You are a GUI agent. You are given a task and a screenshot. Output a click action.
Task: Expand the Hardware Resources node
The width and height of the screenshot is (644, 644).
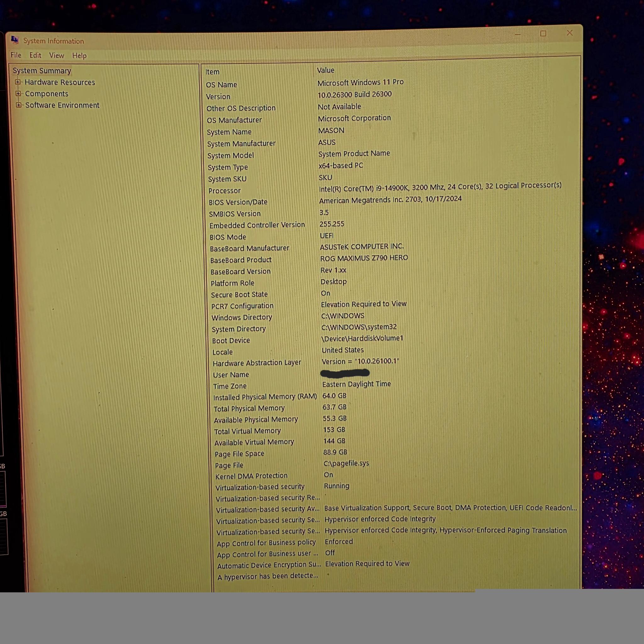pos(18,82)
